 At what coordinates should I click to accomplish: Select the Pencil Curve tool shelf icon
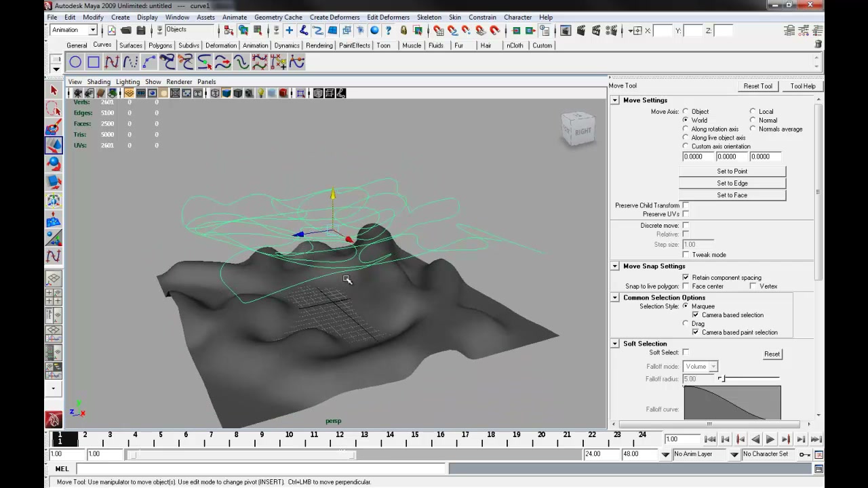(130, 62)
